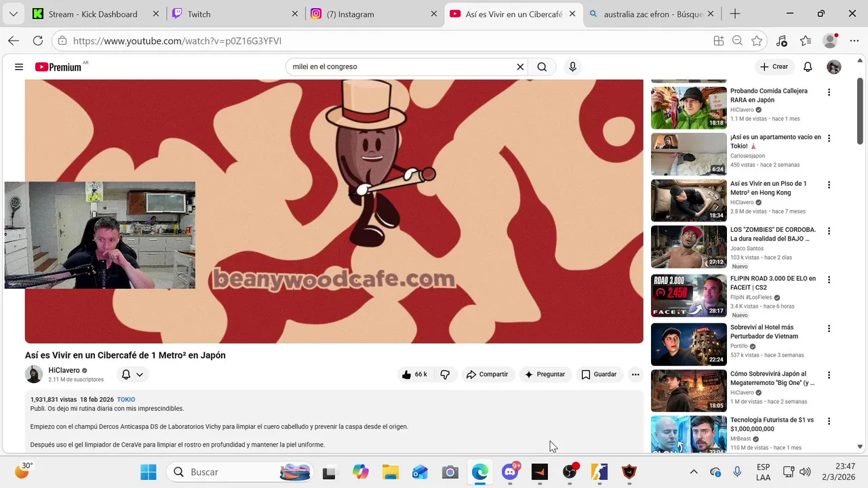Open the tab list dropdown chevron

click(x=14, y=14)
